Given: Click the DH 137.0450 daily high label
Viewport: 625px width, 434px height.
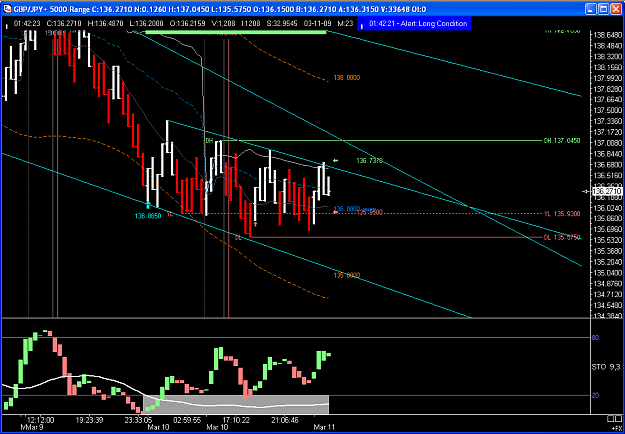Looking at the screenshot, I should (562, 141).
